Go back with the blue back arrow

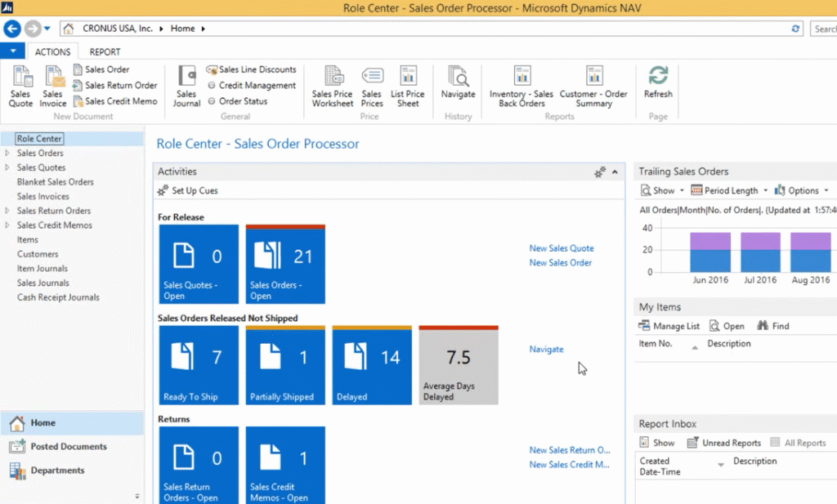(12, 29)
